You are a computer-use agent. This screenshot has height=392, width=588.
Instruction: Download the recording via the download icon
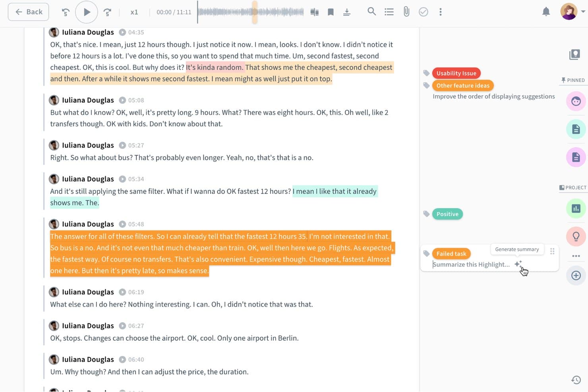pos(347,12)
